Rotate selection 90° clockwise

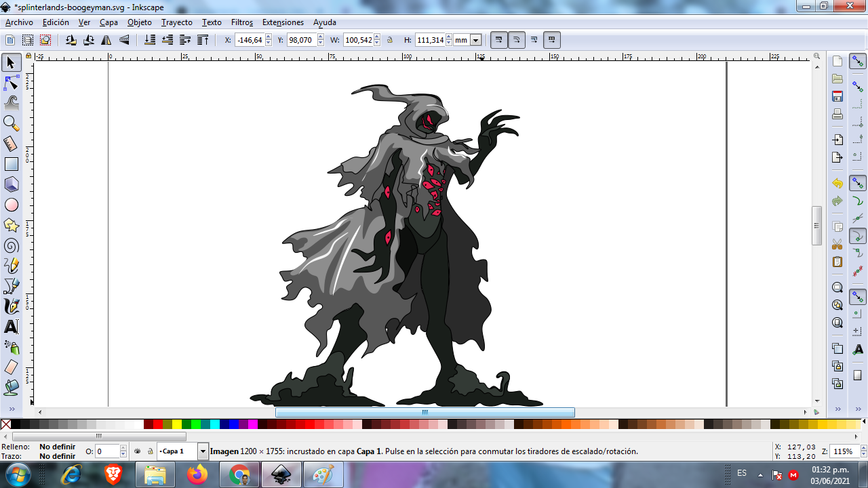pyautogui.click(x=88, y=40)
